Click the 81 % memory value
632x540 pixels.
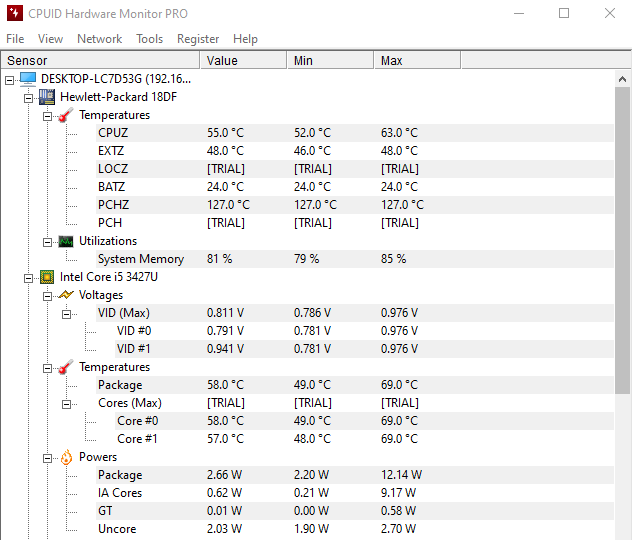pyautogui.click(x=220, y=259)
